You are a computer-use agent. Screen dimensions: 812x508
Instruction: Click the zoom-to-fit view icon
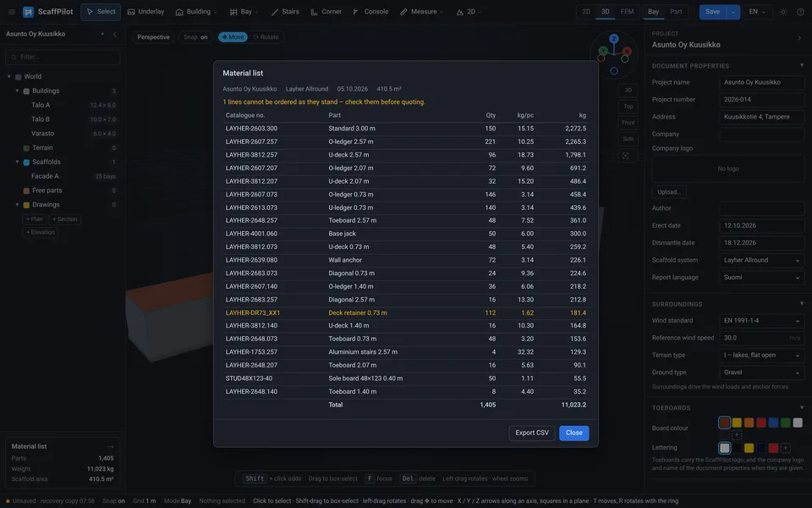click(626, 156)
